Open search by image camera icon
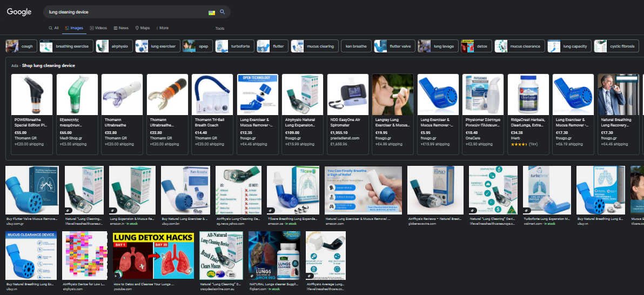The image size is (644, 295). point(211,12)
